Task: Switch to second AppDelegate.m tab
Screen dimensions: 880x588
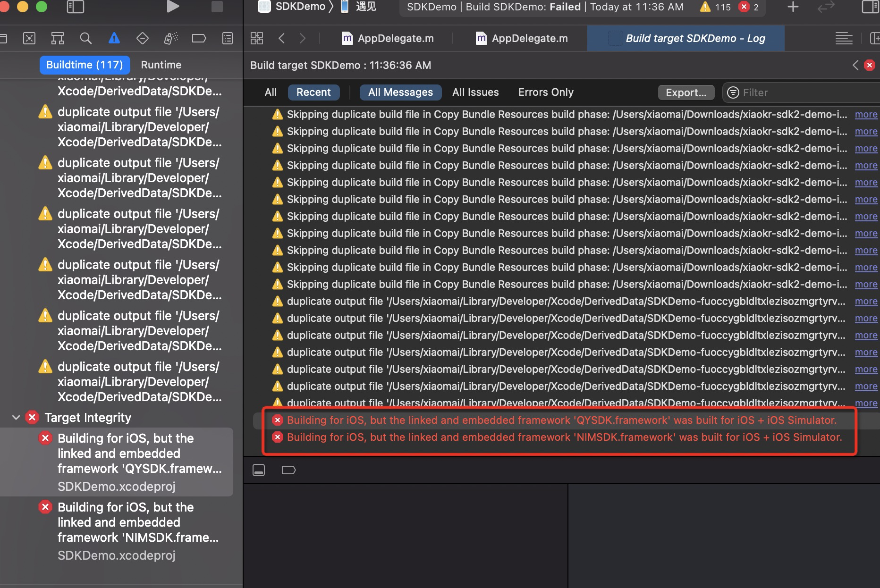Action: click(522, 38)
